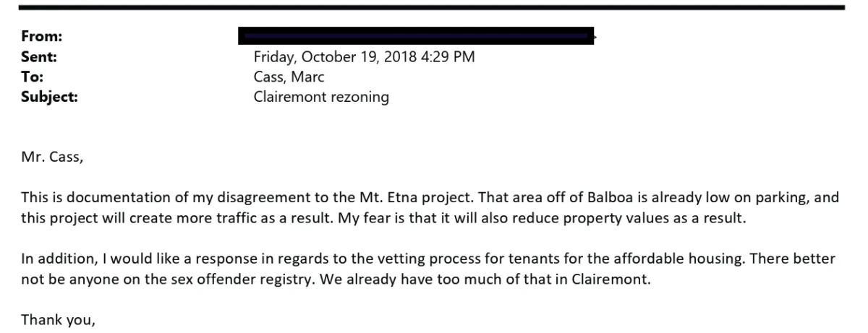
Task: Click the thick black line above the headers
Action: 432,7
